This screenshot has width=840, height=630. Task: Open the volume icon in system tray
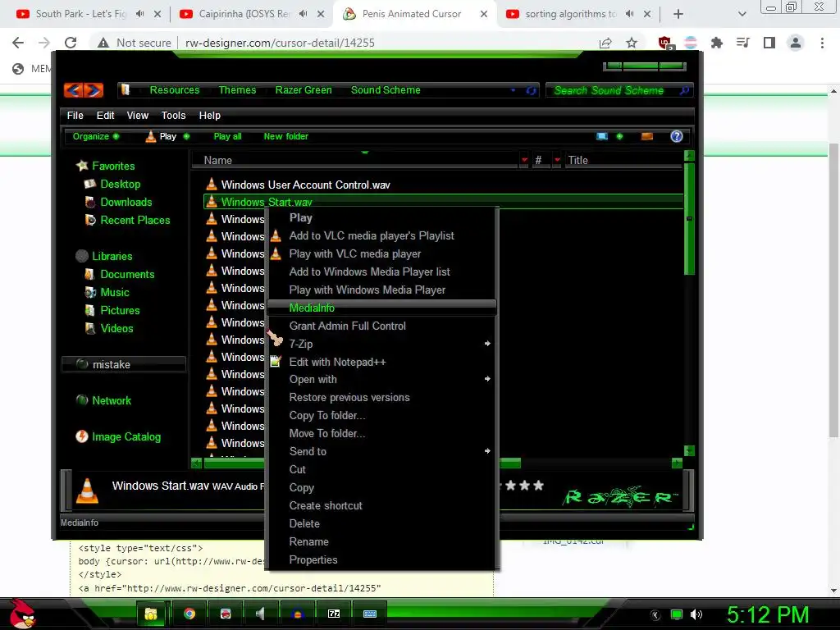coord(696,614)
